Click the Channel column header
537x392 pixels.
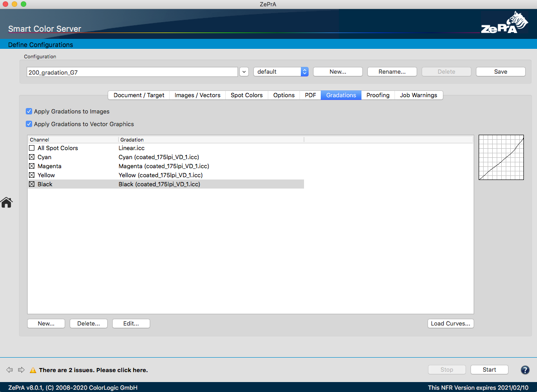click(x=73, y=140)
